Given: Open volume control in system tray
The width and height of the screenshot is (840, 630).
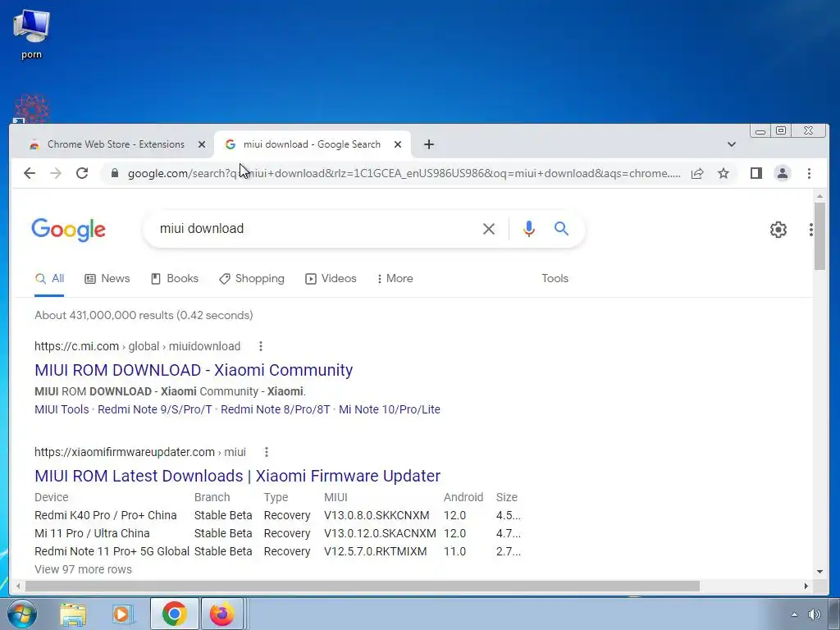Looking at the screenshot, I should click(815, 614).
